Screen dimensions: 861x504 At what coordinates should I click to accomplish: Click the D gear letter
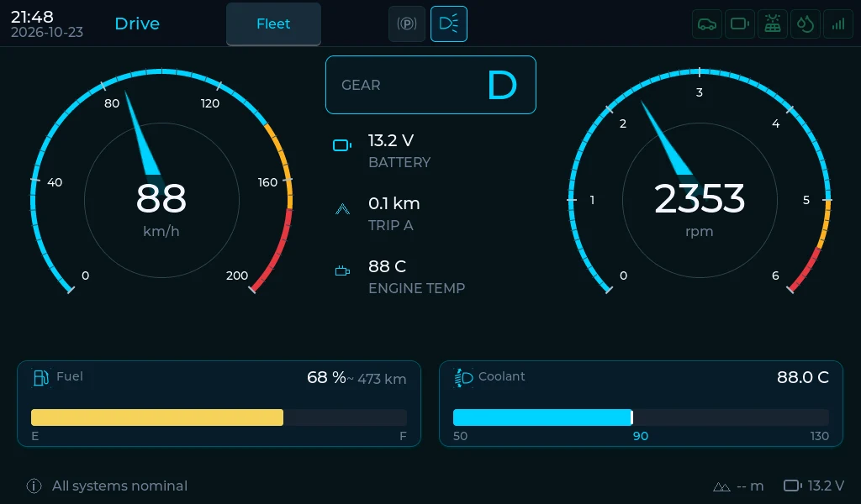click(503, 85)
